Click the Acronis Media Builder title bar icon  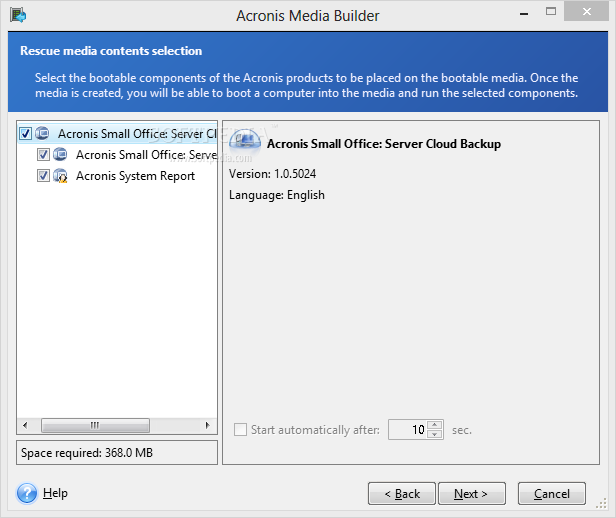coord(18,16)
